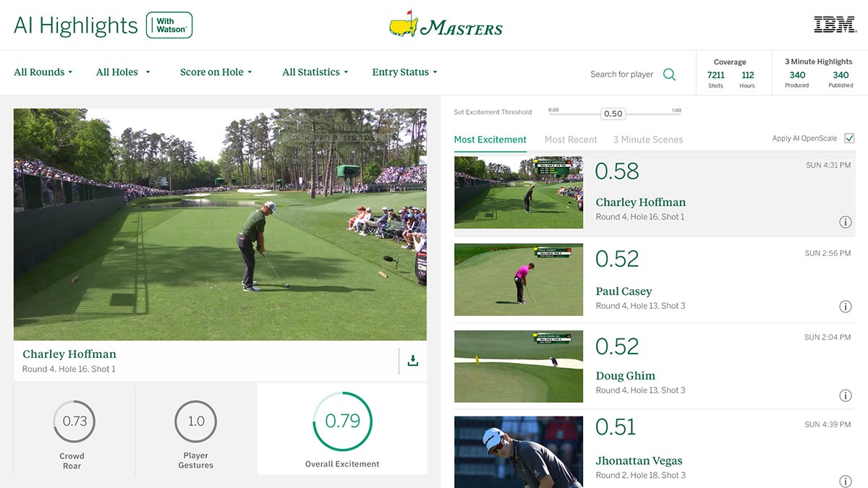Expand the All Rounds dropdown

tap(43, 72)
